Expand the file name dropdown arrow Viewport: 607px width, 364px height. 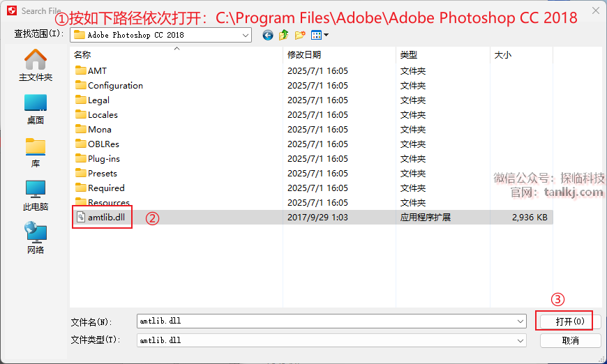[520, 321]
